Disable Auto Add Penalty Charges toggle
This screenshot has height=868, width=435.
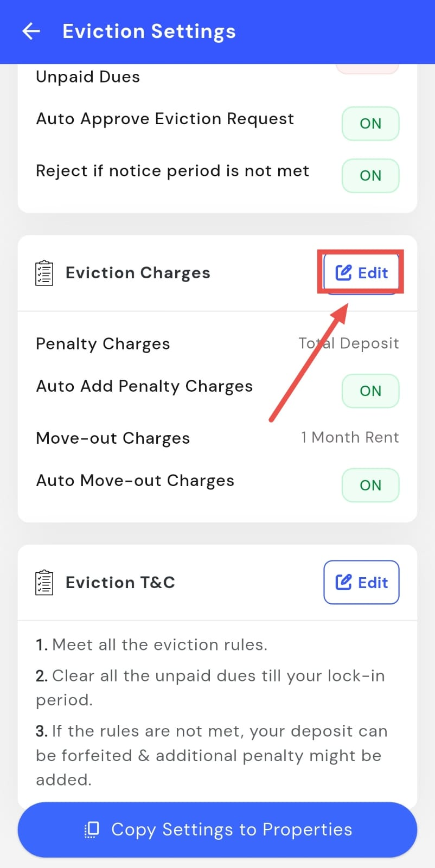point(370,391)
